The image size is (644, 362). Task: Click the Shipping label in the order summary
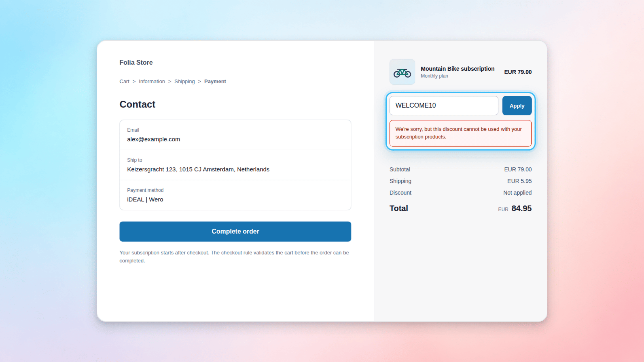pyautogui.click(x=400, y=181)
